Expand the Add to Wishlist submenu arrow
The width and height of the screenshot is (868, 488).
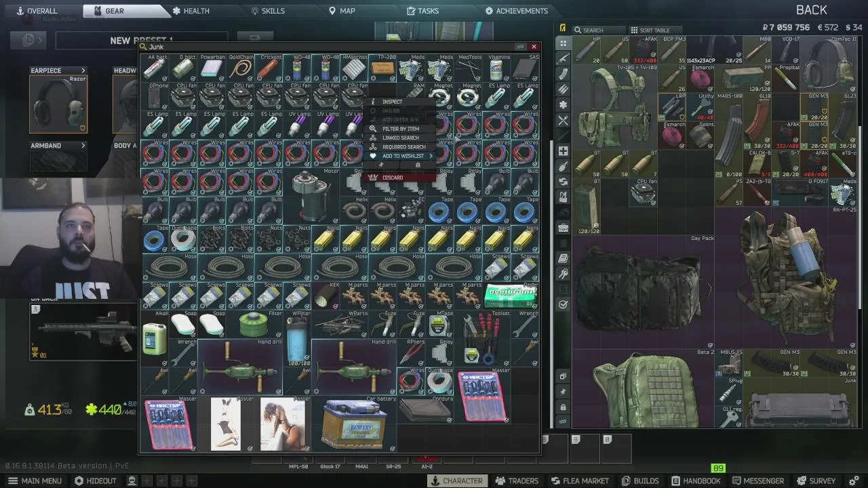(x=430, y=156)
